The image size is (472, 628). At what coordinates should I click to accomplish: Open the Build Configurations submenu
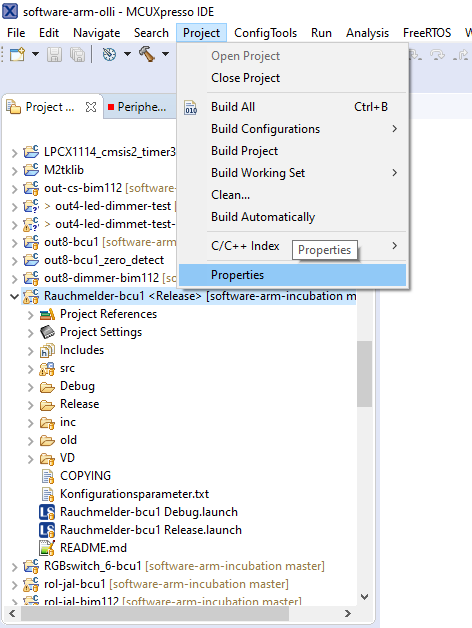(292, 129)
